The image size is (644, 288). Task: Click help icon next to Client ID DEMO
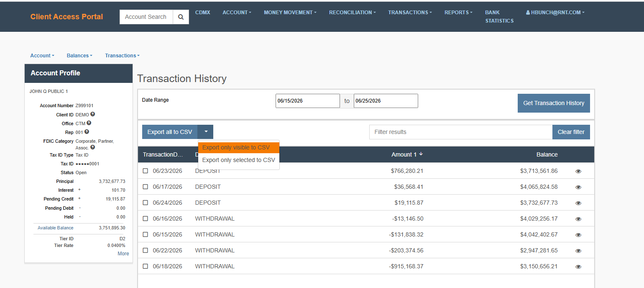(x=93, y=114)
